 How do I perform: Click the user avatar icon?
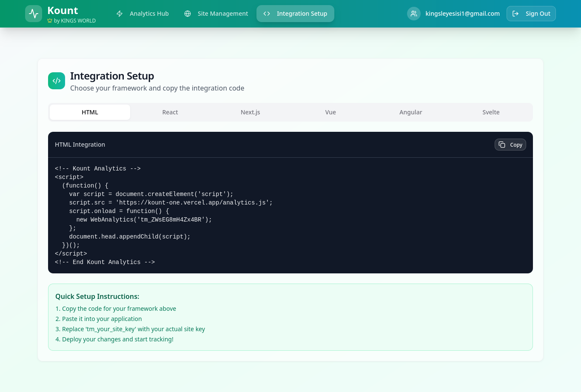tap(414, 14)
